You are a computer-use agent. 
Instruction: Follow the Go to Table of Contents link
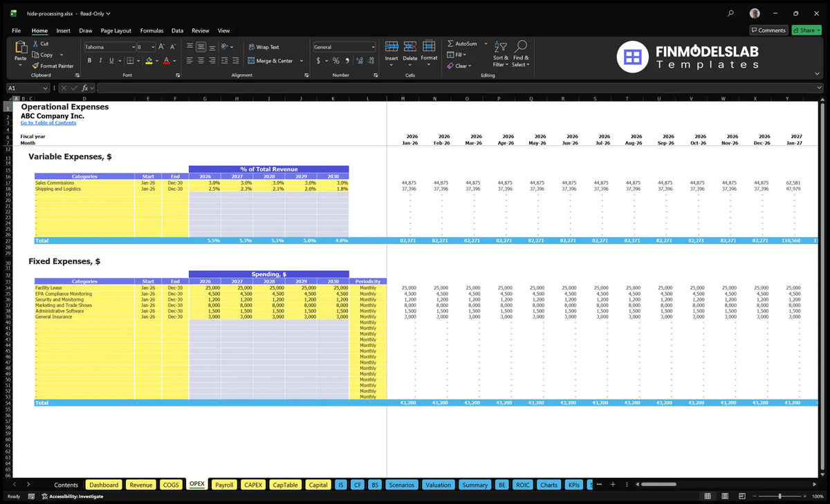pyautogui.click(x=48, y=122)
